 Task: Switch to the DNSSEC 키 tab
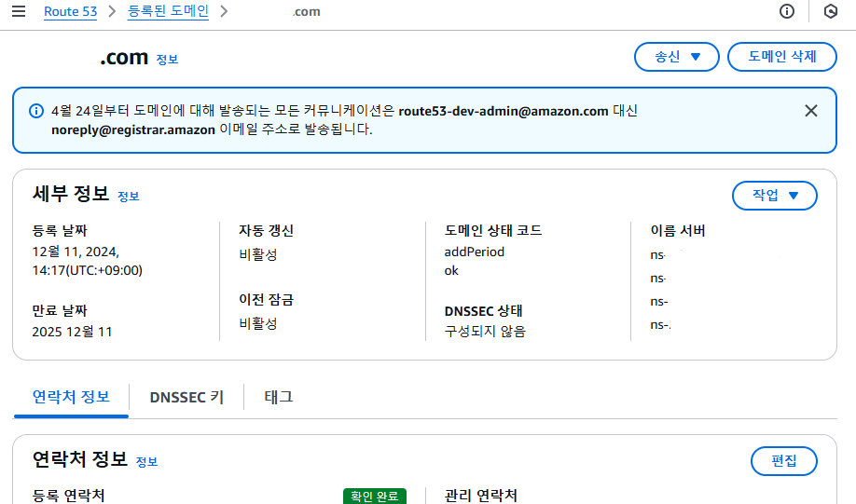click(x=186, y=397)
